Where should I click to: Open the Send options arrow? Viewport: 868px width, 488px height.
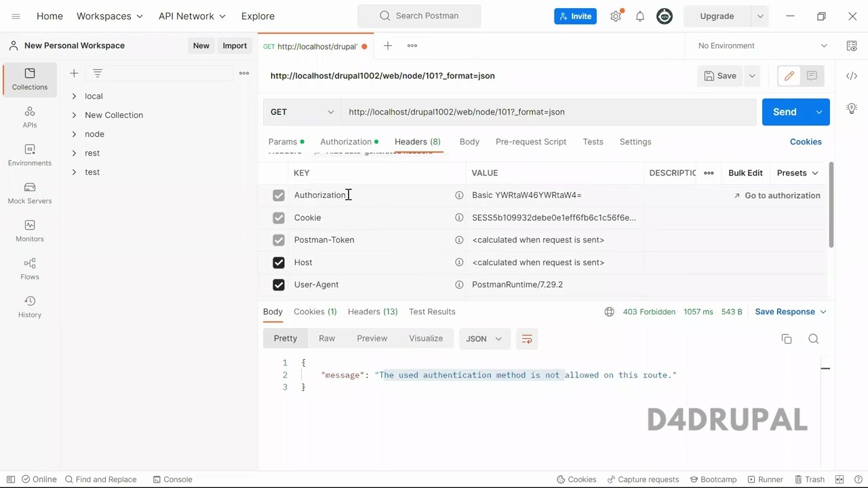819,112
